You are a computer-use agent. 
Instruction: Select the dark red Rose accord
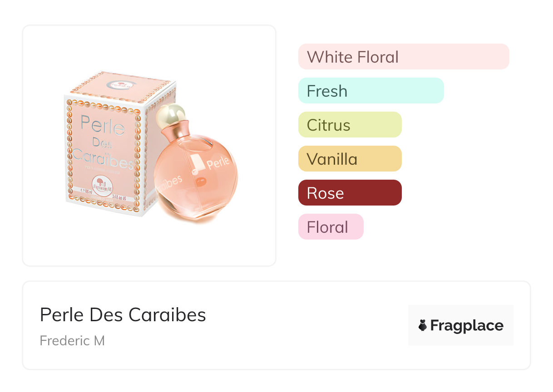[350, 193]
